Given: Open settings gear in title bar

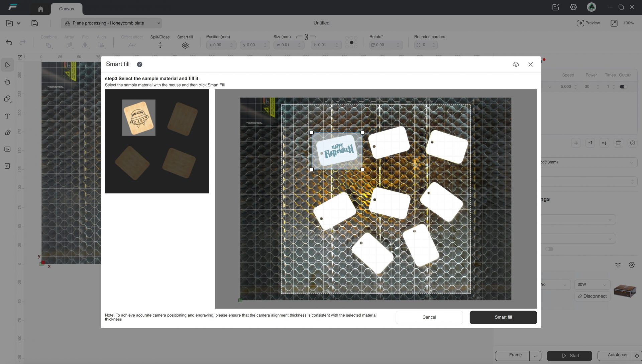Looking at the screenshot, I should tap(573, 7).
